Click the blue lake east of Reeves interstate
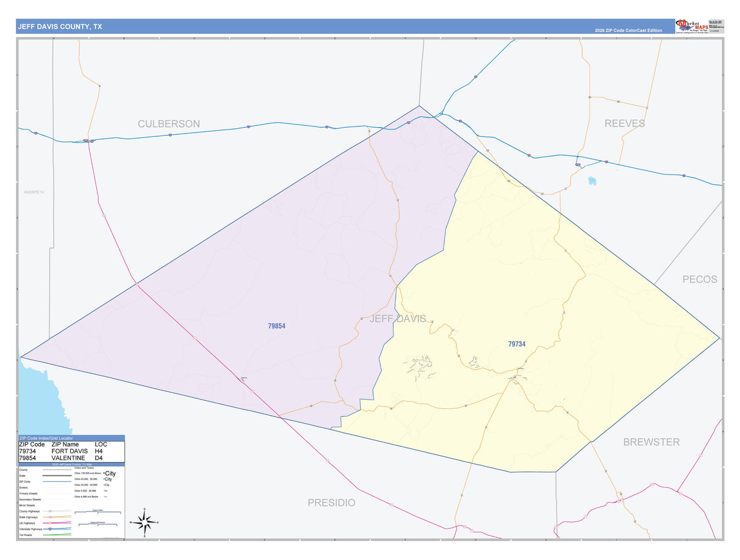The height and width of the screenshot is (560, 740). click(x=593, y=181)
